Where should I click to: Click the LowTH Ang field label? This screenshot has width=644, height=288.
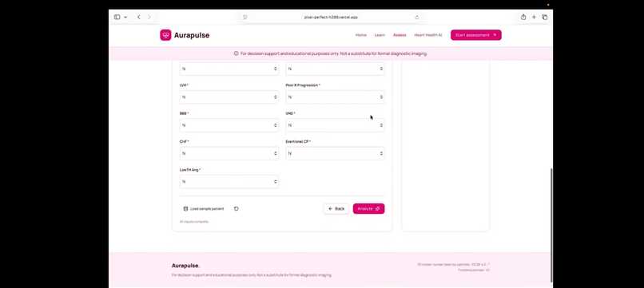(x=189, y=170)
